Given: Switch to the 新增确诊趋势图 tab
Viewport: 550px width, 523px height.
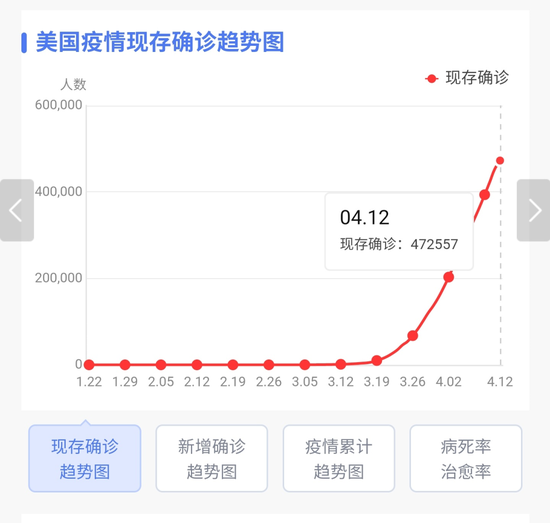Looking at the screenshot, I should coord(212,458).
